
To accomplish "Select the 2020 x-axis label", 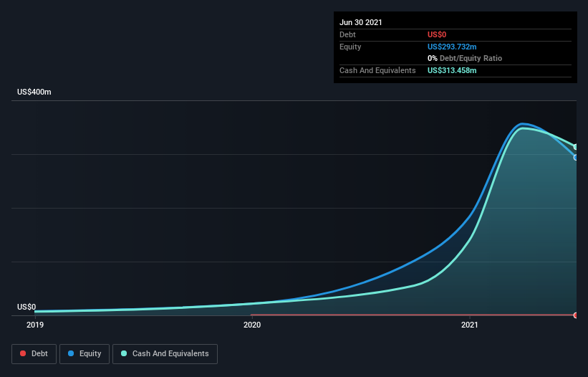I will [252, 325].
